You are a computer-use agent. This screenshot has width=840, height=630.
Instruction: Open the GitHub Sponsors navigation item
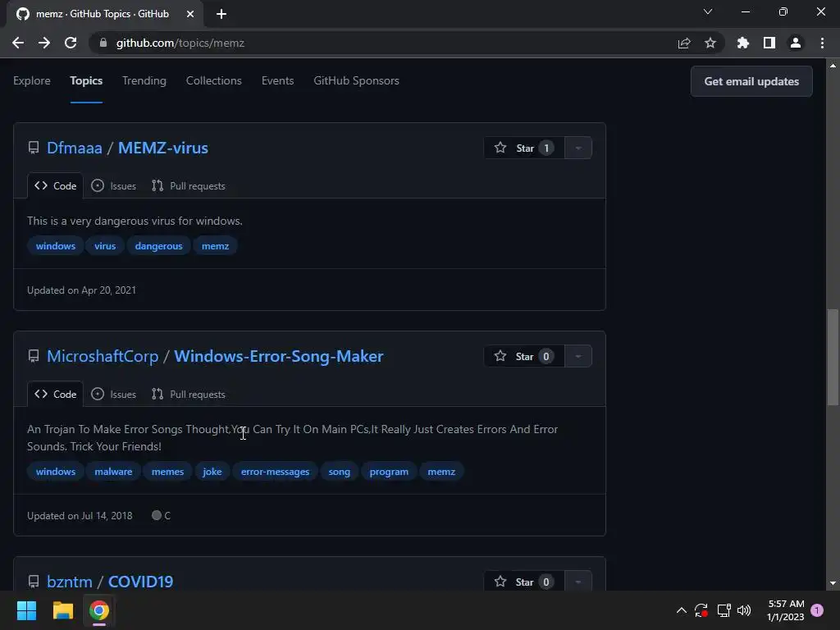[356, 81]
